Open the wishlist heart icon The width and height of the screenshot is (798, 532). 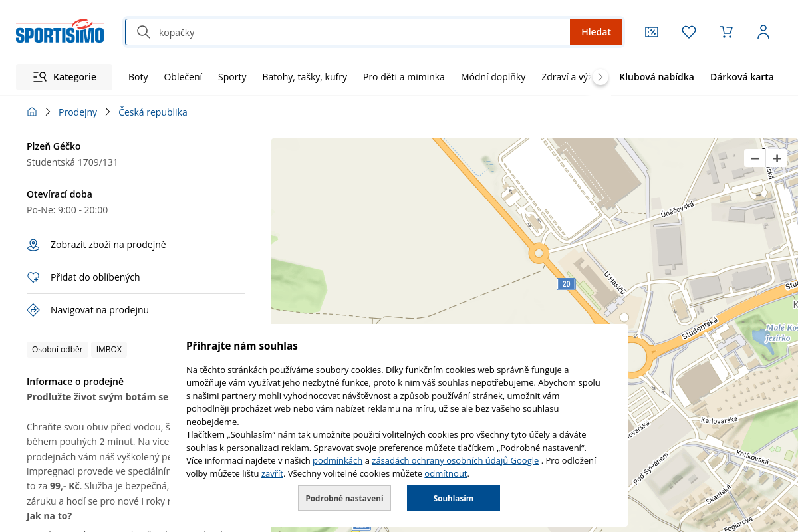click(x=689, y=32)
